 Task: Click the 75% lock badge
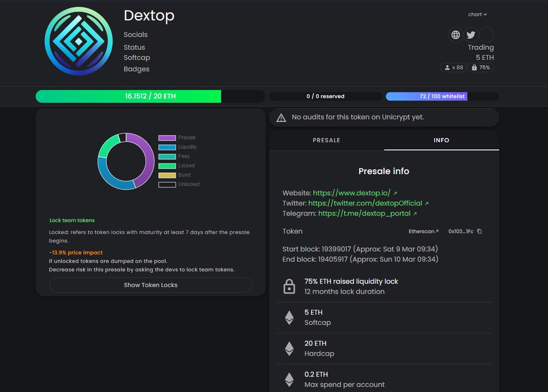(480, 68)
